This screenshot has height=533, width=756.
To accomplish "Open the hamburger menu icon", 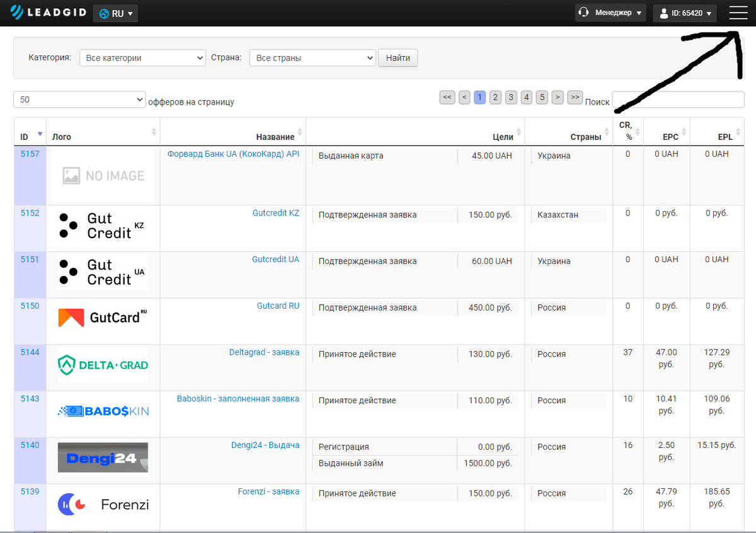I will pos(738,13).
